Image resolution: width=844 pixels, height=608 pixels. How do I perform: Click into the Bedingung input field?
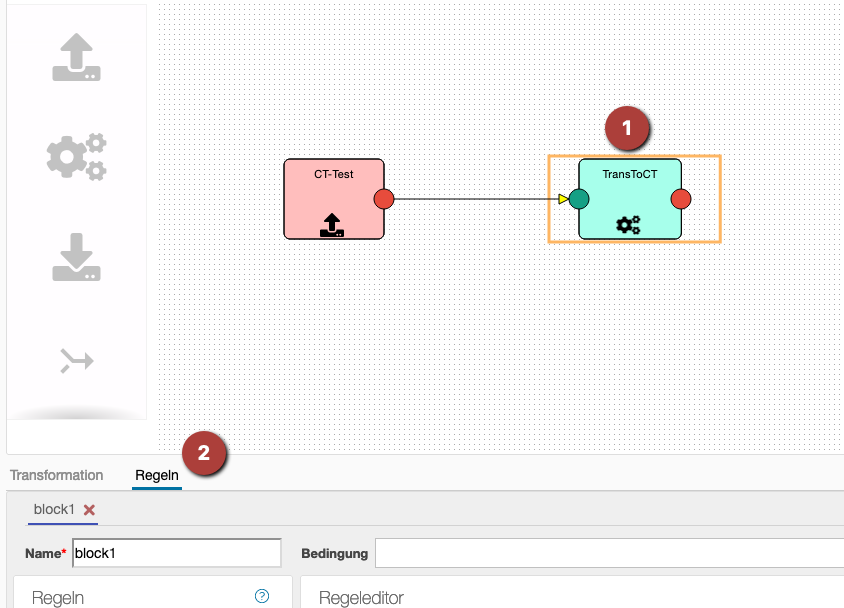pos(608,553)
